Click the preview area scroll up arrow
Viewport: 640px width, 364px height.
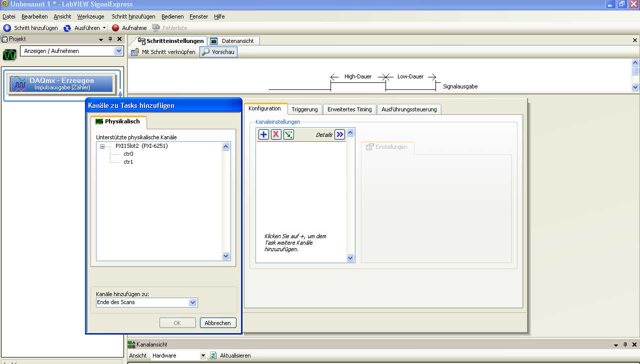[x=635, y=63]
